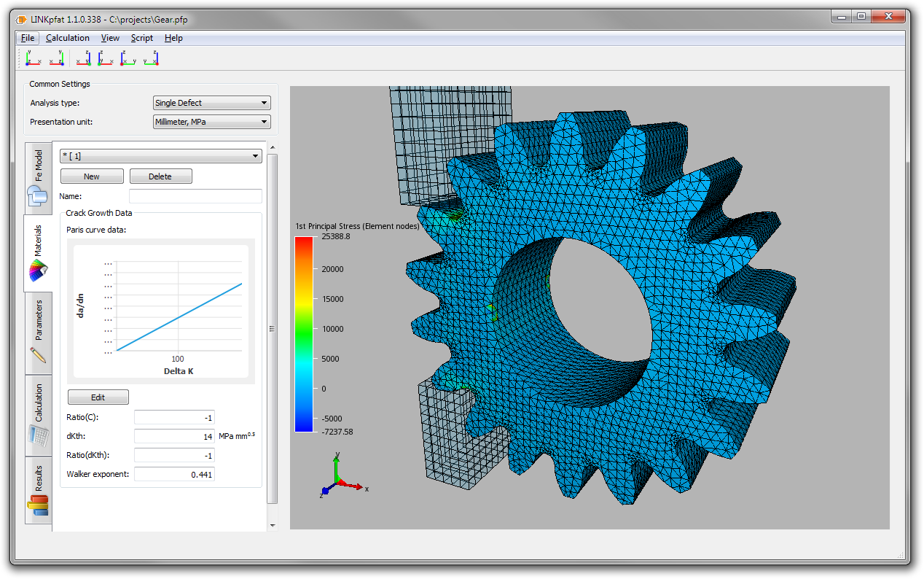This screenshot has height=579, width=924.
Task: Select the front XY view orientation icon
Action: click(x=33, y=57)
